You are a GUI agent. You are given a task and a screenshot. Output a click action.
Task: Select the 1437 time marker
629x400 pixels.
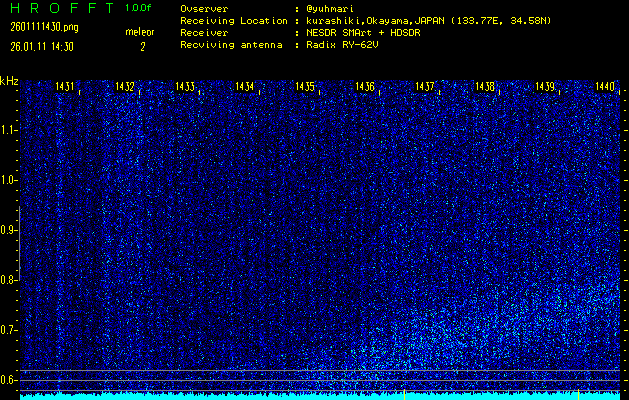coord(425,87)
